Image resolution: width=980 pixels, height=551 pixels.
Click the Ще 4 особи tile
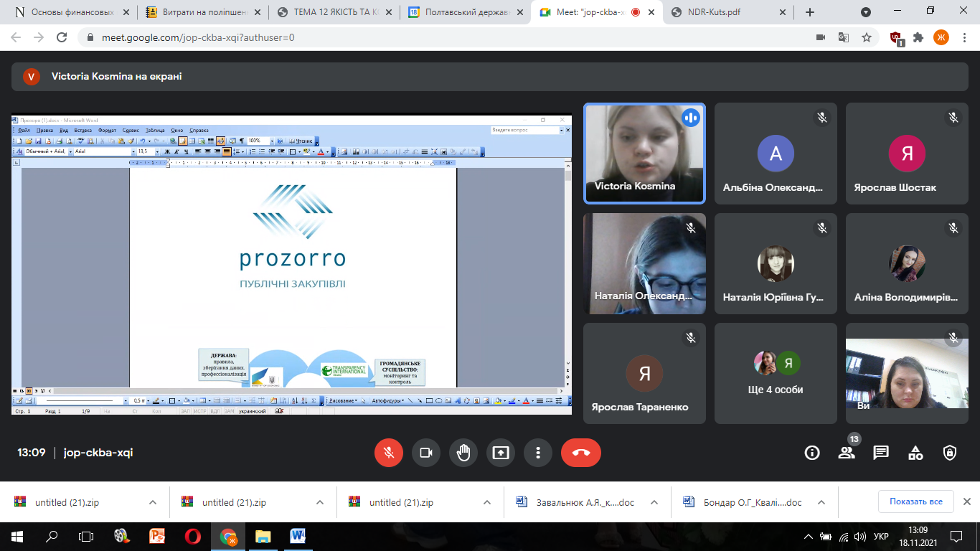click(x=776, y=373)
